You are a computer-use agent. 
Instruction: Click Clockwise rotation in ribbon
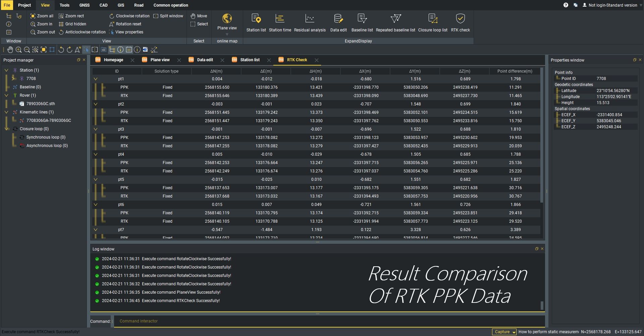pos(129,16)
